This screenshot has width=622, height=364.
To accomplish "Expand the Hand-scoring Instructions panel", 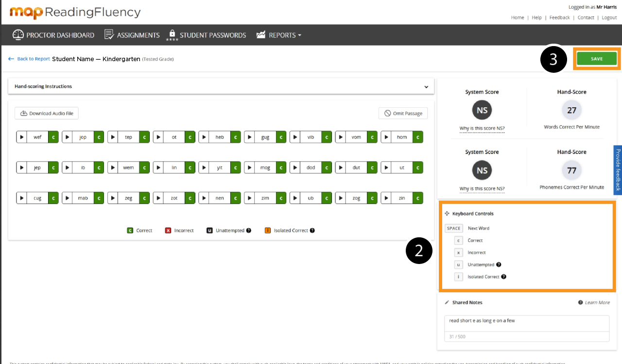I will (x=426, y=87).
